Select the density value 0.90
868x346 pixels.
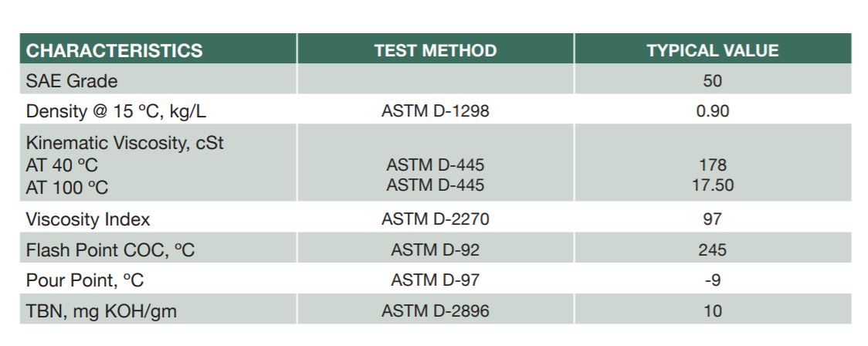(712, 111)
